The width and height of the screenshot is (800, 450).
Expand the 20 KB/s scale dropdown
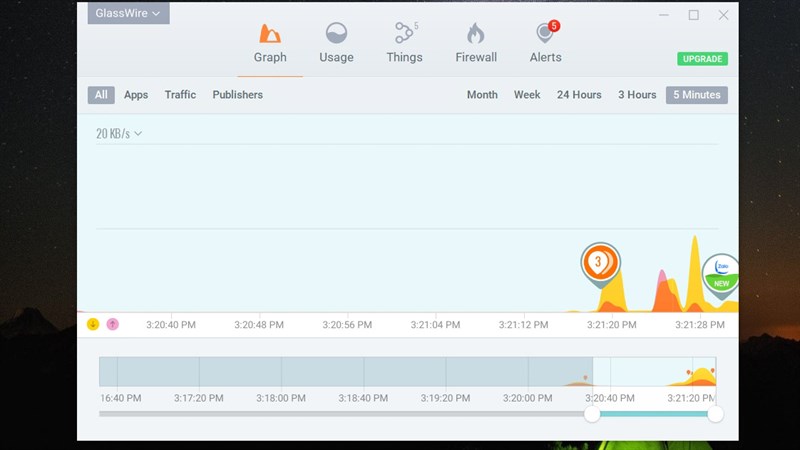[x=118, y=134]
